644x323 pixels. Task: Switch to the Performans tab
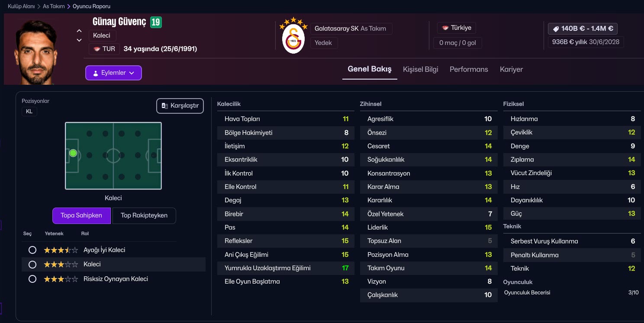point(469,69)
